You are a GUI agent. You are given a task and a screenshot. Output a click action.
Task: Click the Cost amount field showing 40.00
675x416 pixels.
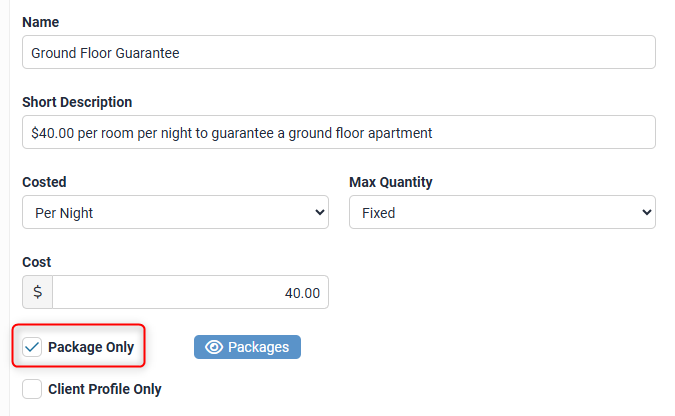(x=190, y=293)
